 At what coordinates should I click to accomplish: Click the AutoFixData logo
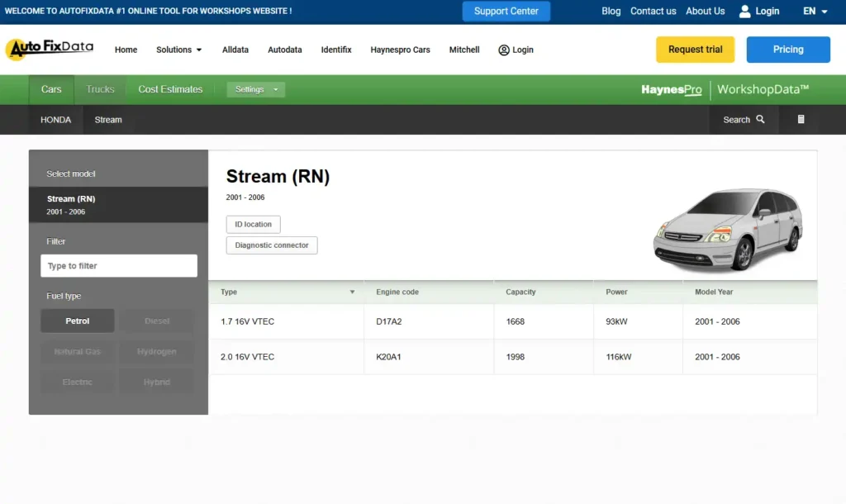(50, 49)
